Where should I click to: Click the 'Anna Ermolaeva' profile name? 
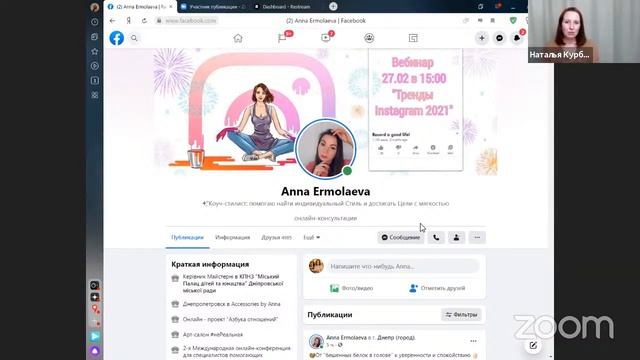tap(325, 191)
